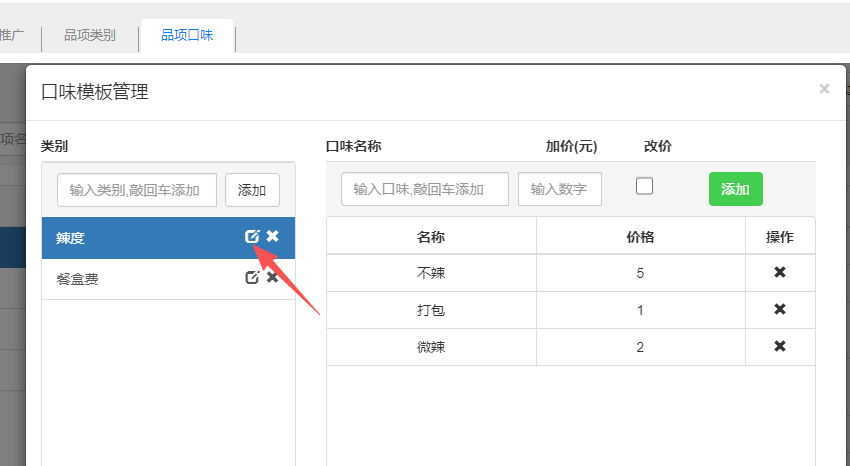Focus the 输入类别 category input field
This screenshot has height=466, width=850.
pyautogui.click(x=137, y=190)
